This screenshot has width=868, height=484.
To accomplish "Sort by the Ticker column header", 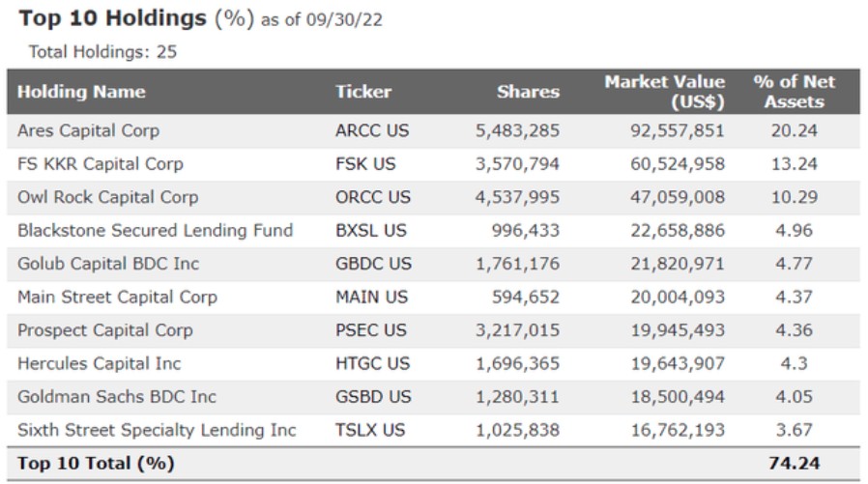I will click(x=363, y=92).
